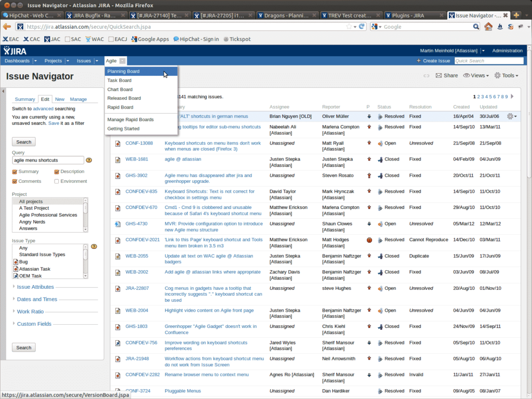Open the Projects dropdown arrow
This screenshot has width=532, height=399.
tap(68, 61)
